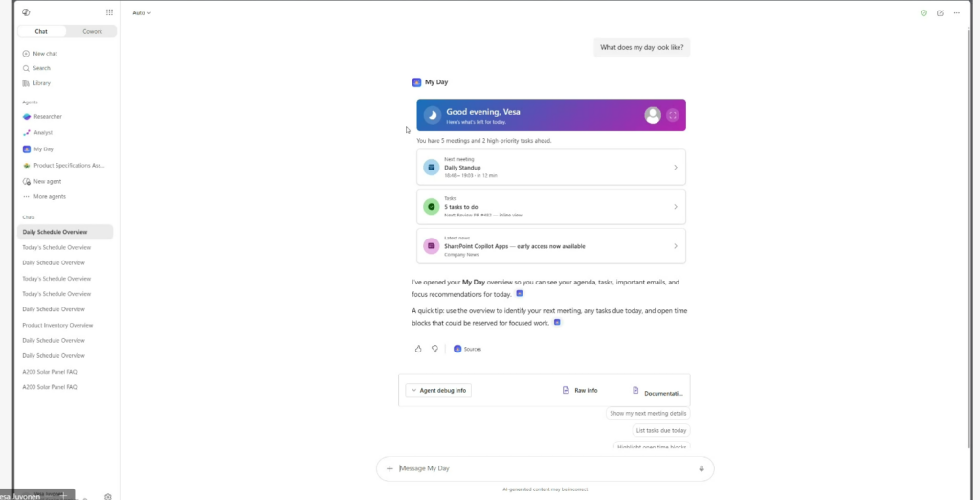Switch to the Chat tab
Screen dimensions: 980x500
[41, 32]
